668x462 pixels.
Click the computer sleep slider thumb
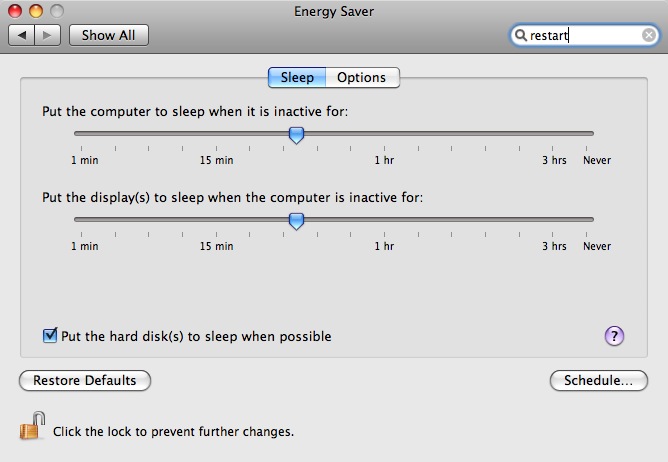coord(297,136)
